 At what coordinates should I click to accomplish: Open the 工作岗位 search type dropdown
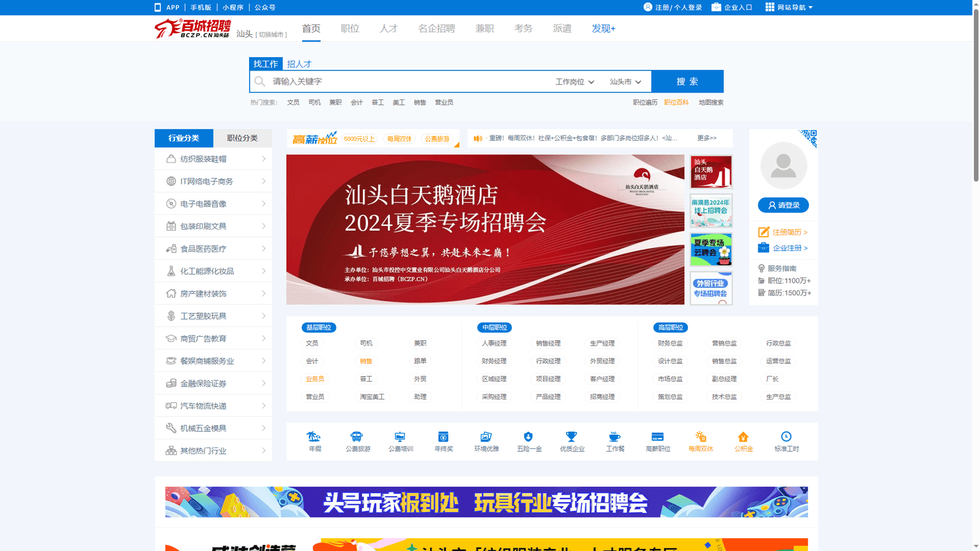pos(574,82)
